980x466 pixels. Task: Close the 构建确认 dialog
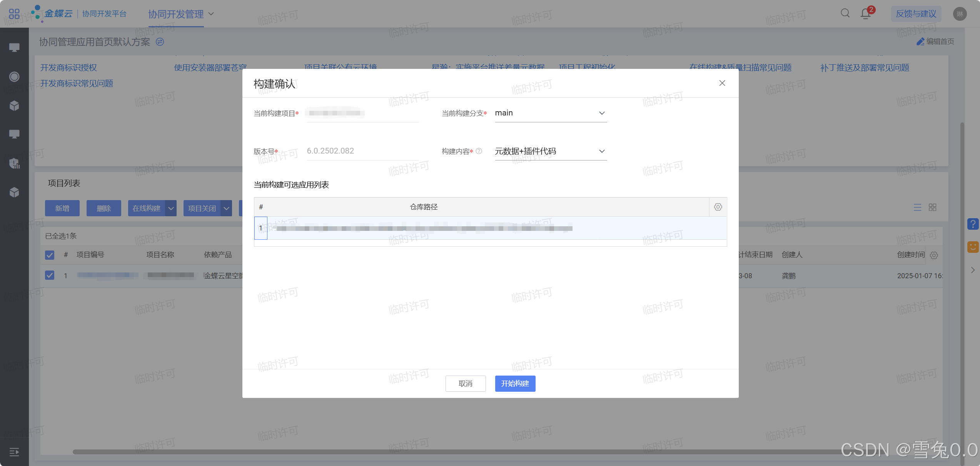pos(722,83)
